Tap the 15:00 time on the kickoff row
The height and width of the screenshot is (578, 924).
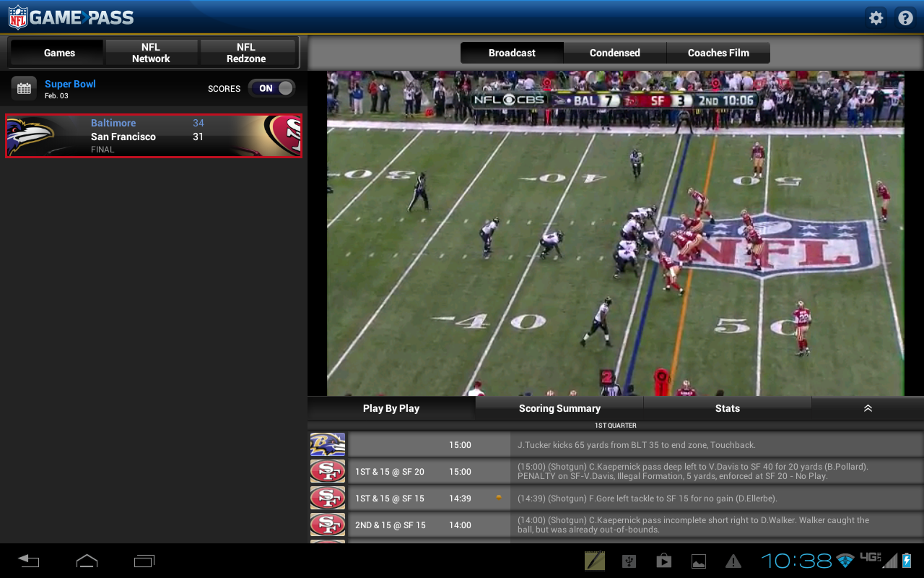460,445
